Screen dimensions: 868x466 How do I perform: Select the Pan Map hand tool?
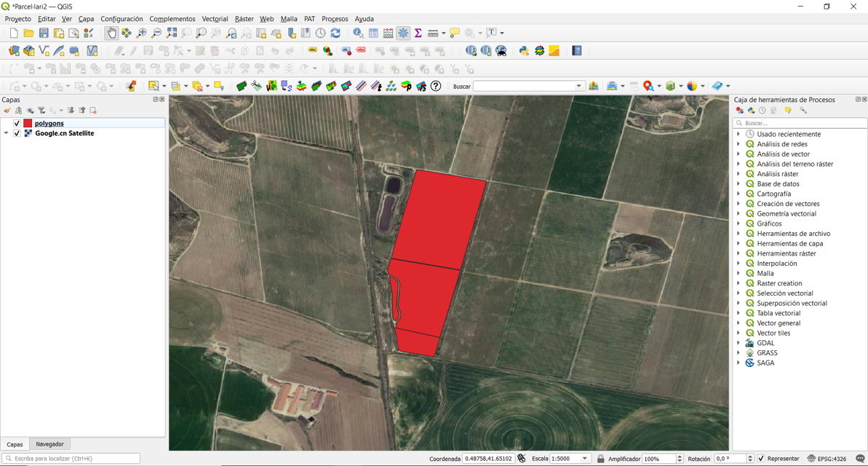(112, 33)
